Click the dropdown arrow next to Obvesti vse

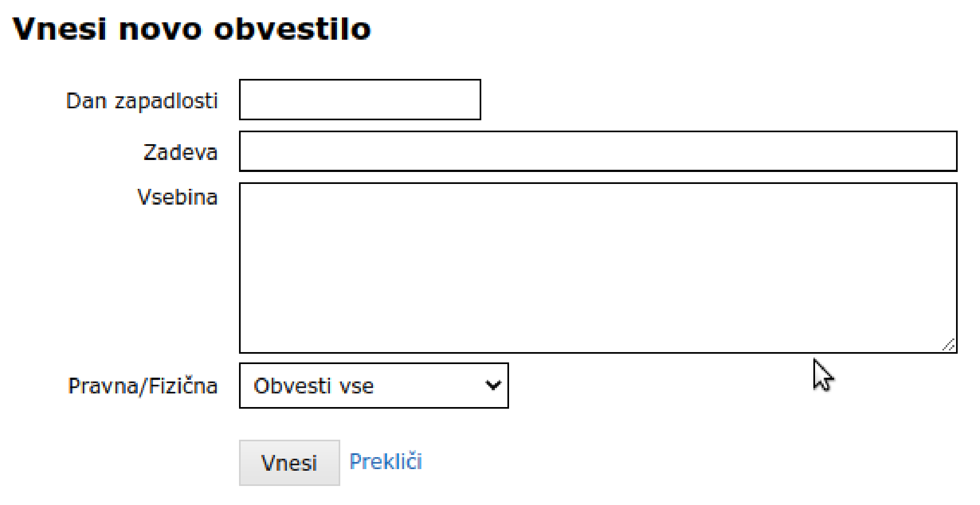492,385
